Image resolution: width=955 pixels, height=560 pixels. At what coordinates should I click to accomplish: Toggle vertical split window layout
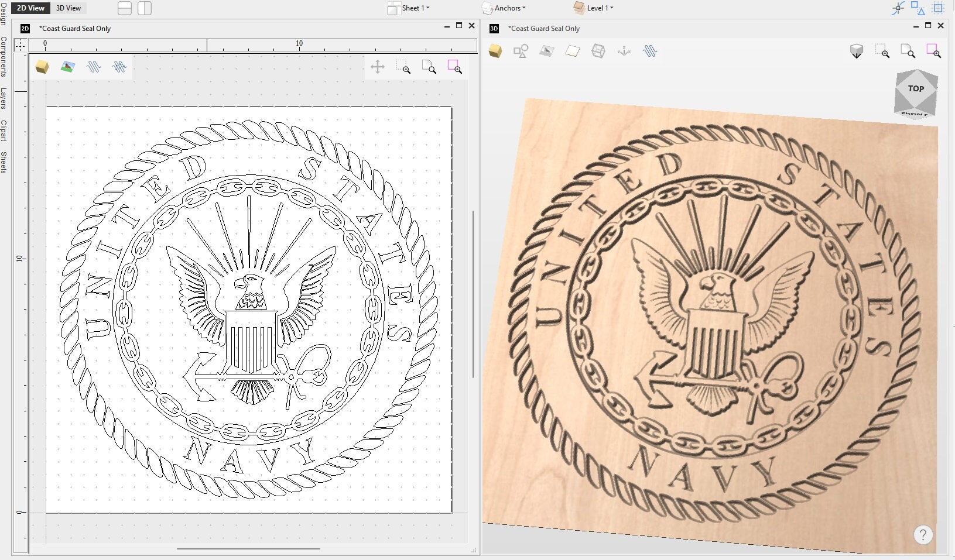(145, 8)
